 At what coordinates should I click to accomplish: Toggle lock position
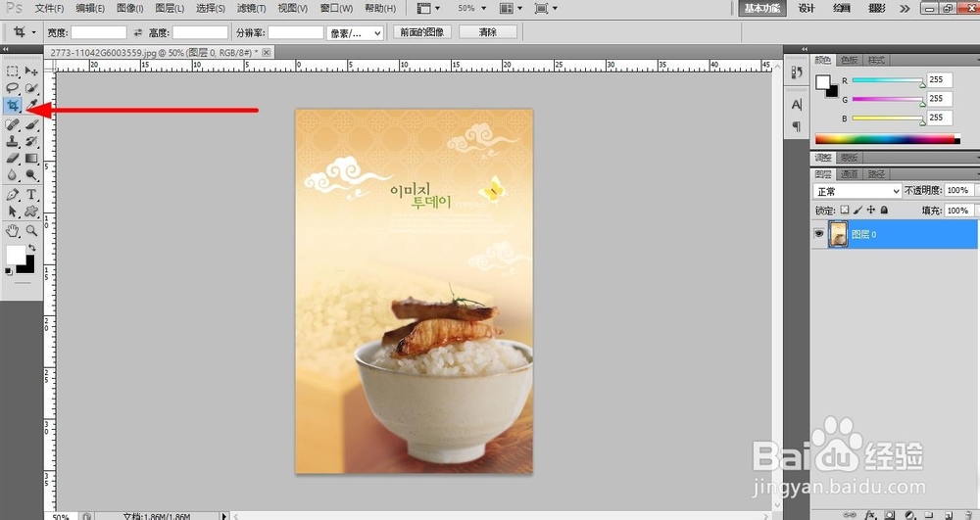(870, 211)
